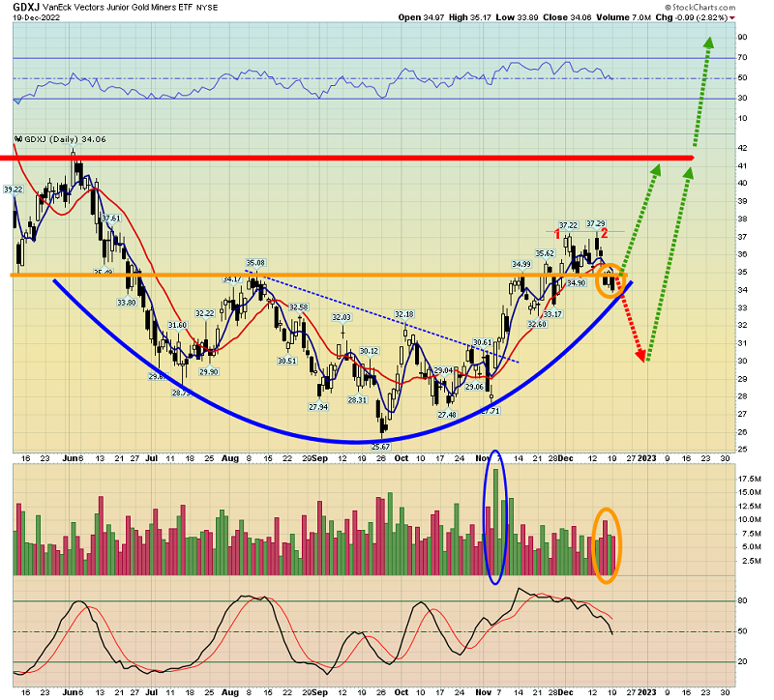This screenshot has width=774, height=700.
Task: Click the 37.29 high price label
Action: 596,224
